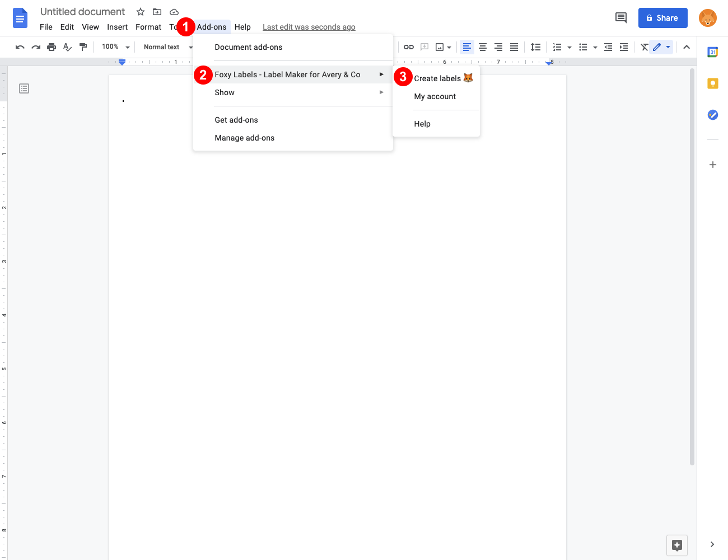The width and height of the screenshot is (728, 560).
Task: Toggle center text alignment
Action: 483,47
